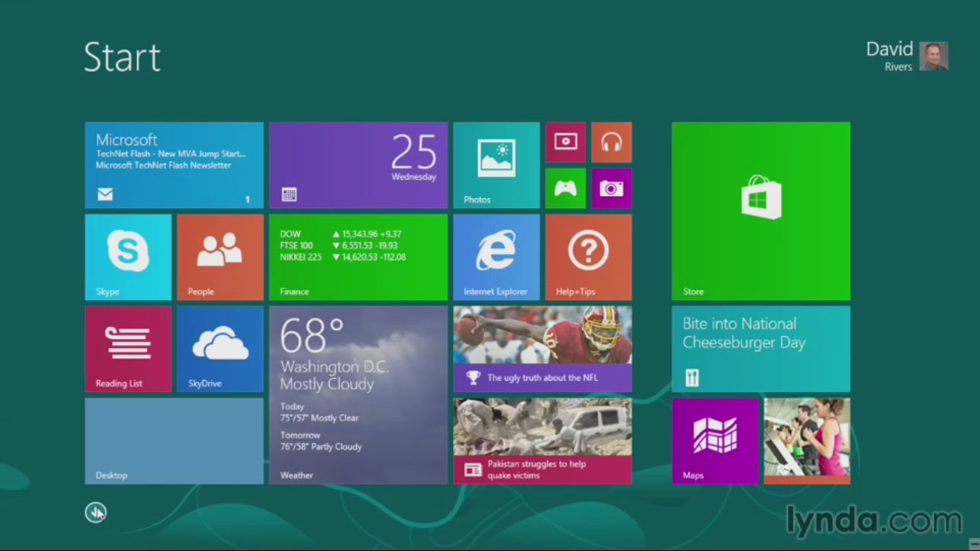This screenshot has width=980, height=551.
Task: Open the Mail tile showing Microsoft newsletter
Action: tap(174, 165)
